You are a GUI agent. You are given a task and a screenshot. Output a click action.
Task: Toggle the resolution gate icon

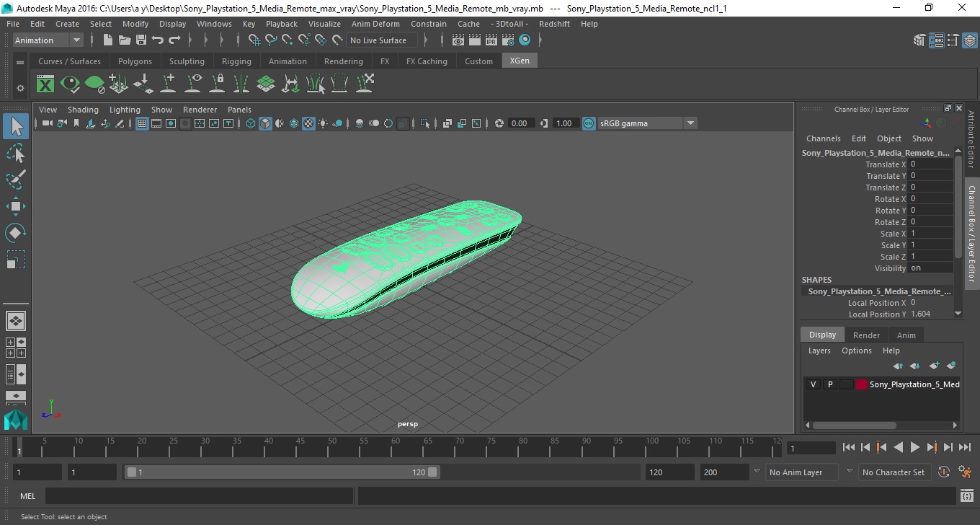point(171,123)
